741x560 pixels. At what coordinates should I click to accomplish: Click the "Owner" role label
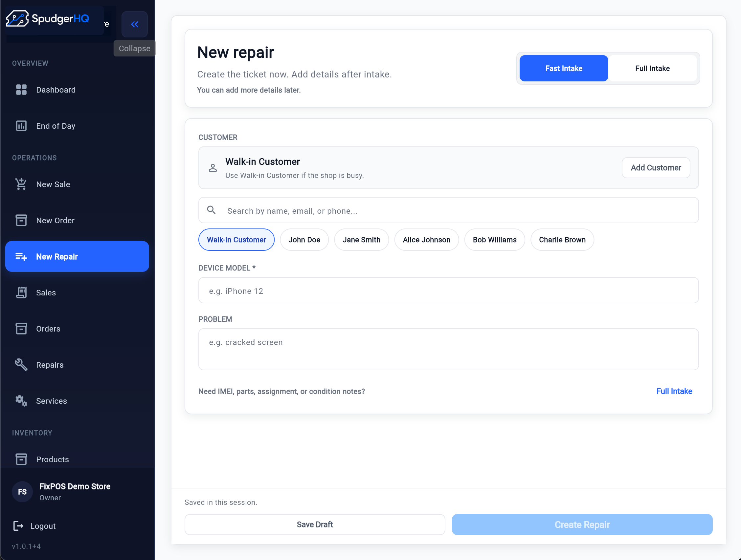click(x=50, y=498)
